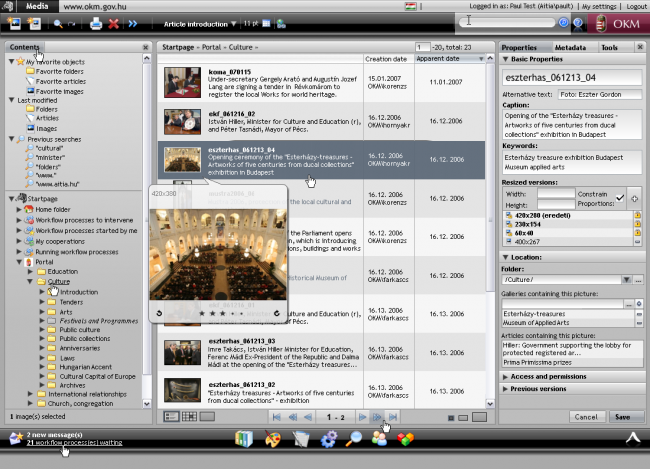Screen dimensions: 650x469
Task: Collapse the Location section
Action: pos(505,257)
